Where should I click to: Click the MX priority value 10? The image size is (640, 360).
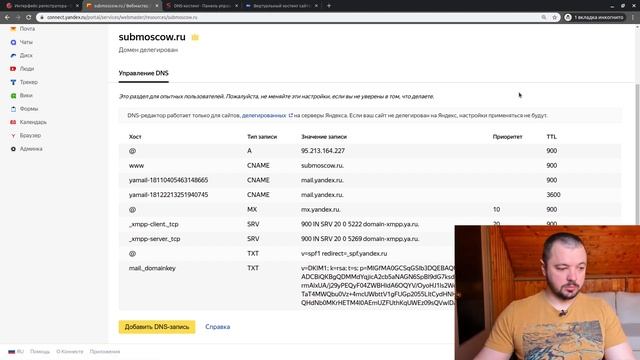pos(496,210)
